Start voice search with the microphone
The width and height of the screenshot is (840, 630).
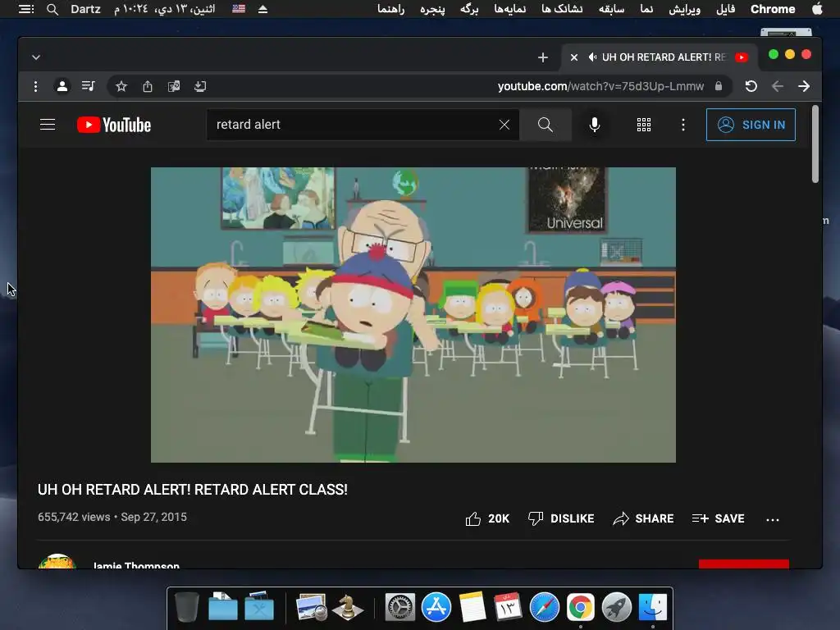(x=594, y=125)
